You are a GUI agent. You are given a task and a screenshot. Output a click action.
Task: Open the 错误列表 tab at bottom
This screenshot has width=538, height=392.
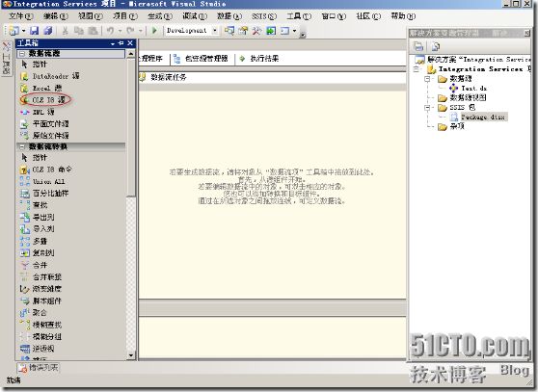tap(39, 368)
